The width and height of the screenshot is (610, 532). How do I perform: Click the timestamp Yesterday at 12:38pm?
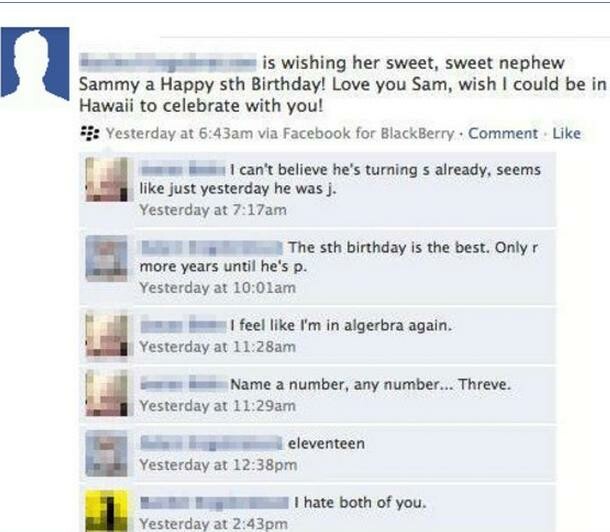(x=218, y=465)
